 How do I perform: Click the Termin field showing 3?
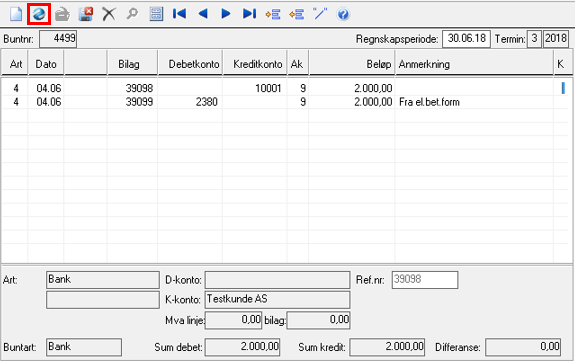point(534,39)
